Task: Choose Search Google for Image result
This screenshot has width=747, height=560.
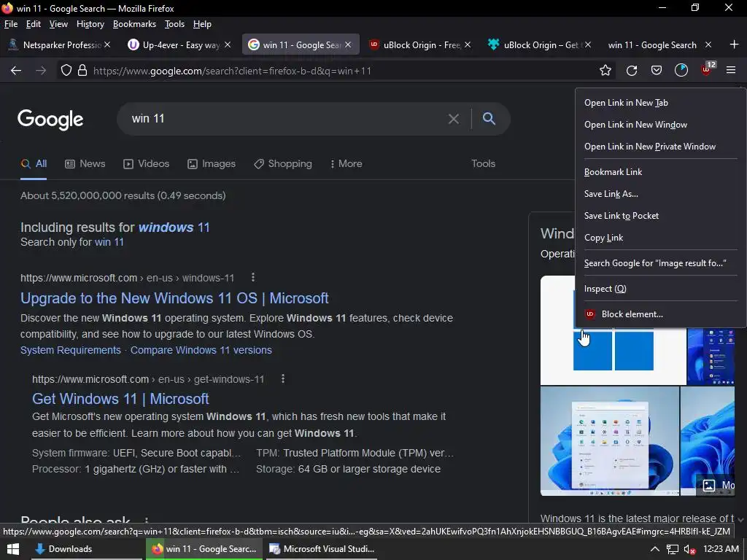Action: 660,262
